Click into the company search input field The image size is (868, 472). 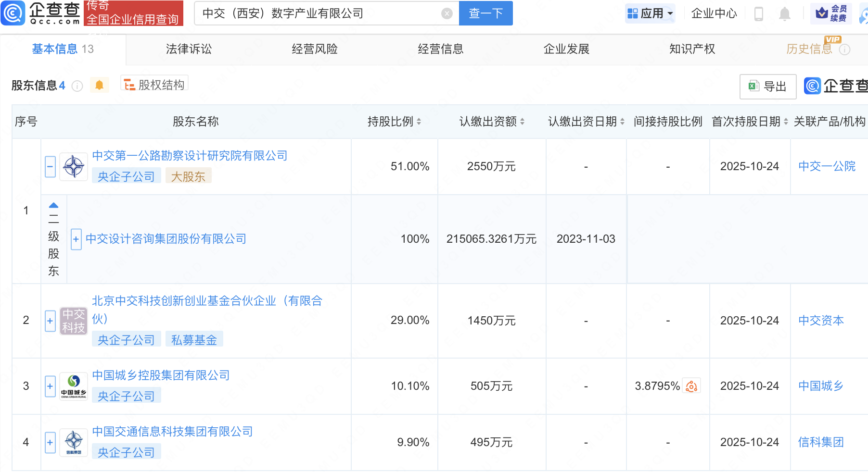[318, 13]
